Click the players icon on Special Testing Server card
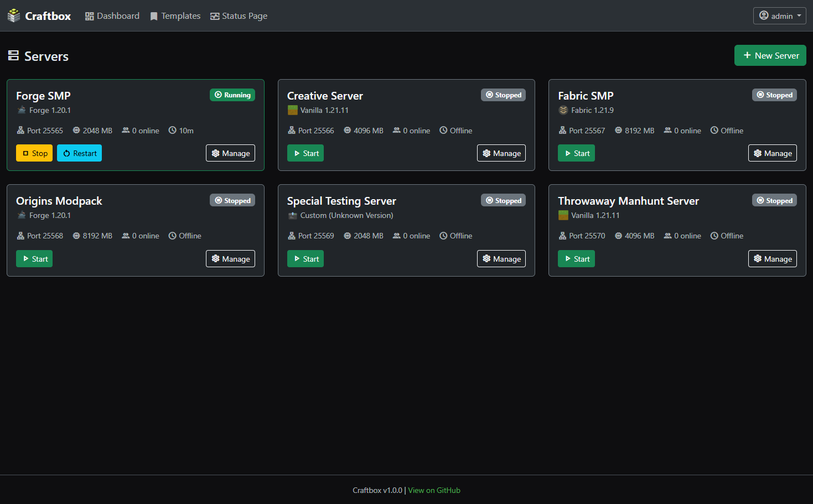This screenshot has height=504, width=813. click(x=397, y=236)
